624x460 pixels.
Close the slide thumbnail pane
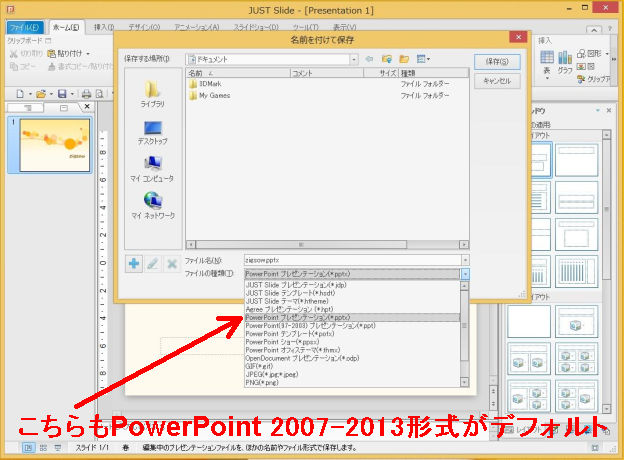point(87,107)
